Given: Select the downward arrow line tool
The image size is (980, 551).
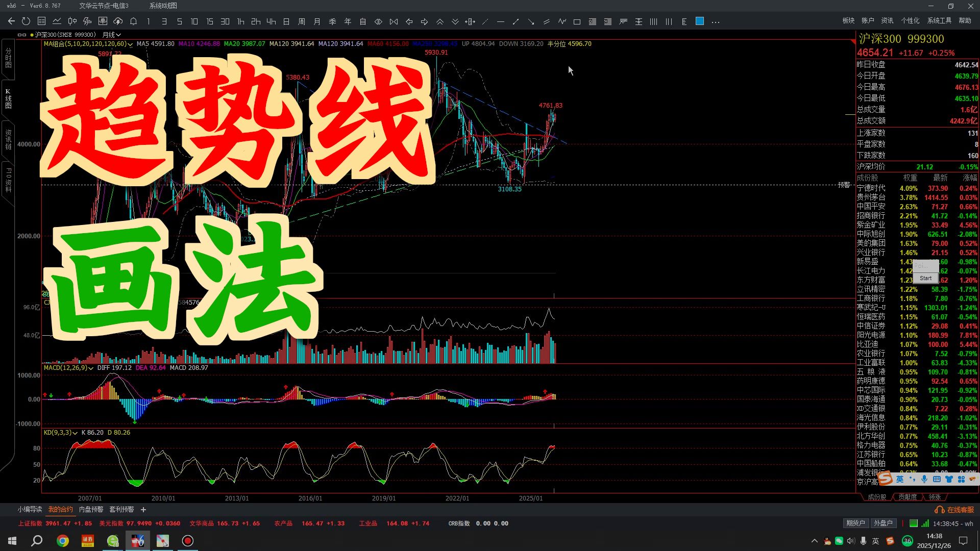Looking at the screenshot, I should 531,21.
